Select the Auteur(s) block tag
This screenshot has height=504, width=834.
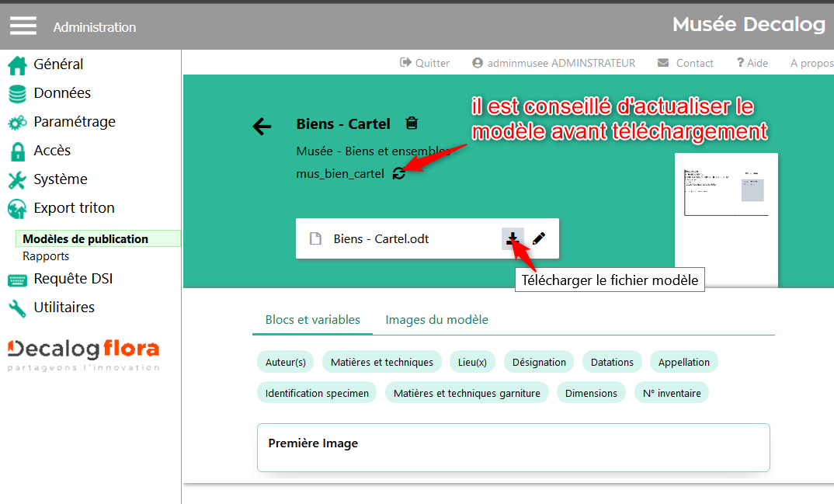pyautogui.click(x=286, y=362)
